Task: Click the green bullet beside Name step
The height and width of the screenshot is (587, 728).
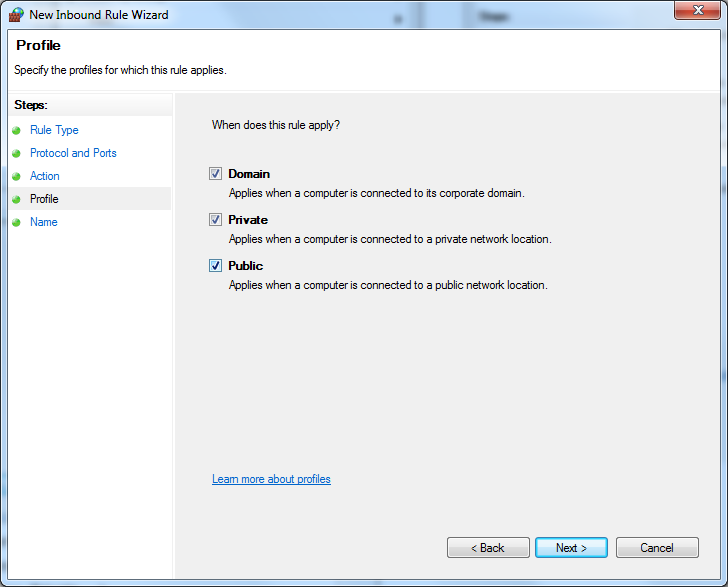Action: pyautogui.click(x=16, y=223)
